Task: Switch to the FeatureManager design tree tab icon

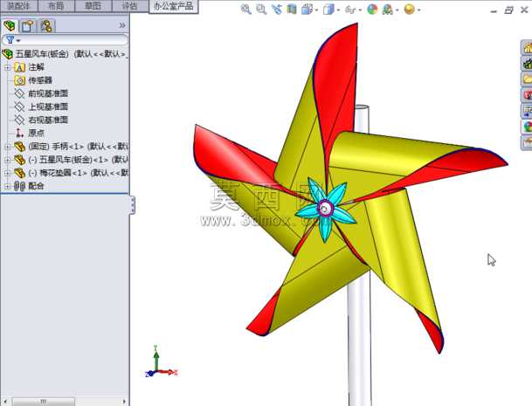Action: (x=10, y=26)
